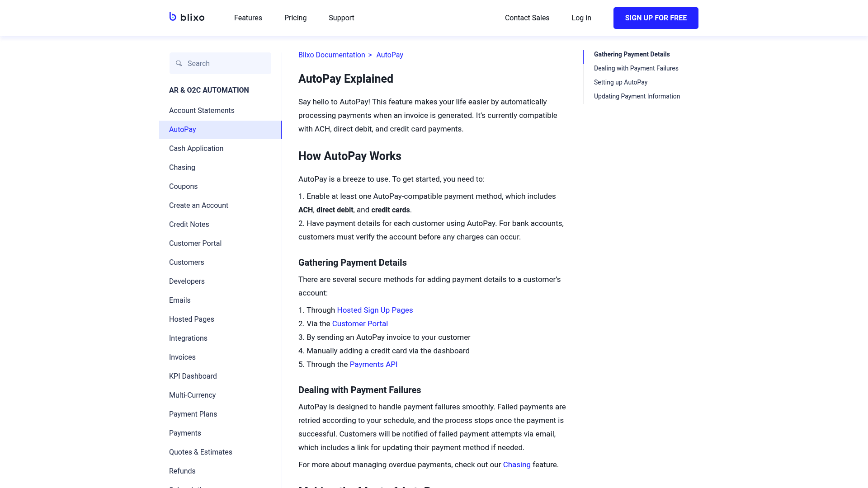Click the search magnifier icon
The image size is (868, 488).
179,63
